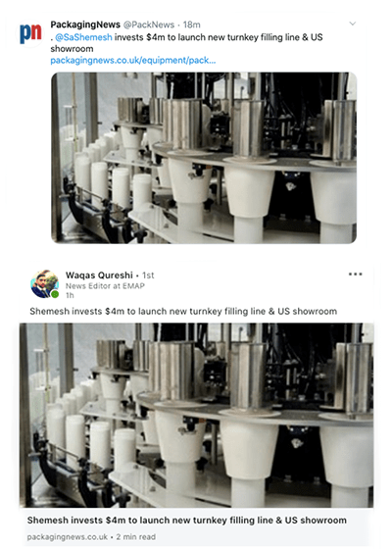Viewport: 392px width, 549px height.
Task: Open the PackagingNews account name
Action: (85, 25)
